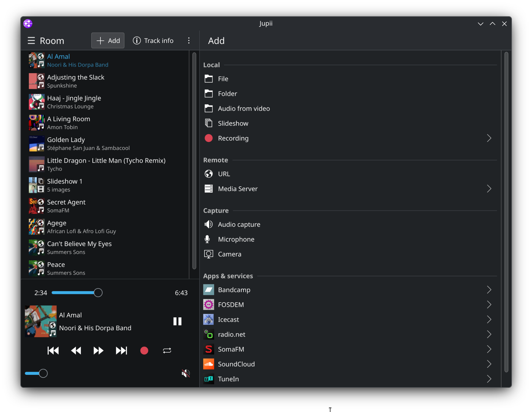Screen dimensions: 532x412
Task: Pause the current playback
Action: point(177,321)
